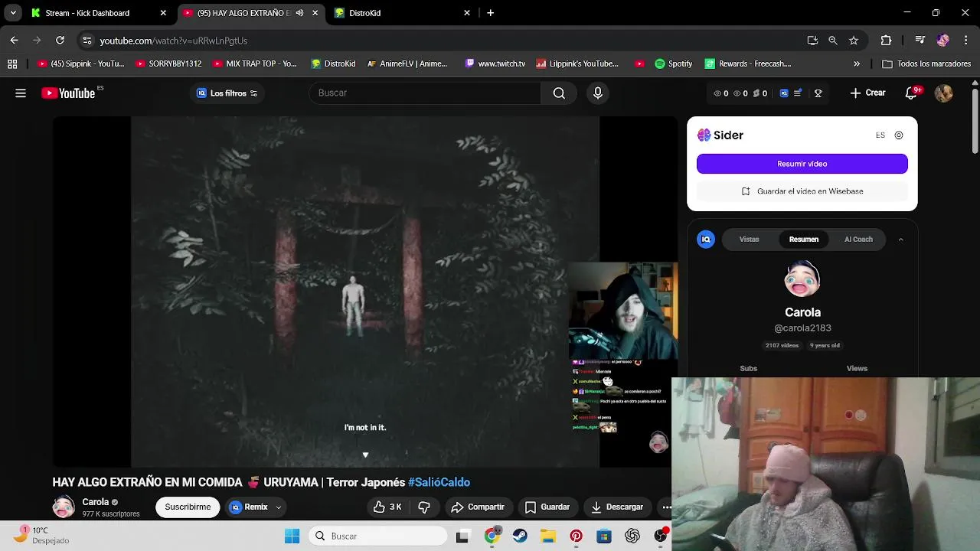This screenshot has height=551, width=980.
Task: Click the blue vidIQ toolbar icon
Action: (784, 93)
